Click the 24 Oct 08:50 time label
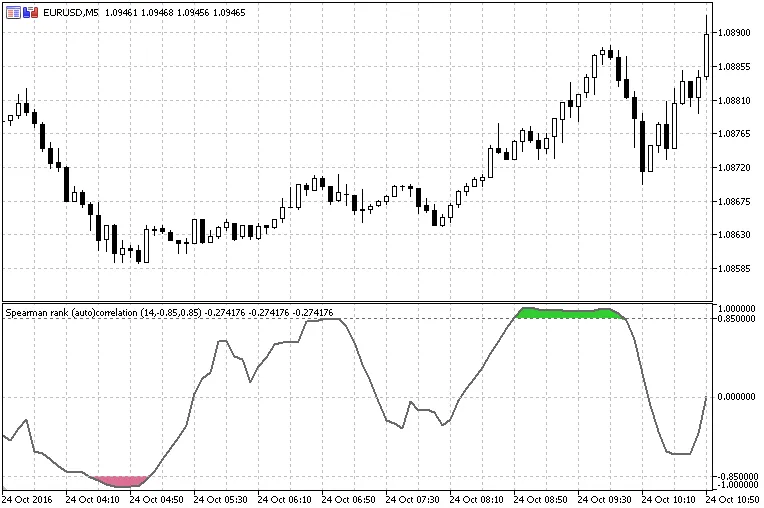 click(541, 498)
